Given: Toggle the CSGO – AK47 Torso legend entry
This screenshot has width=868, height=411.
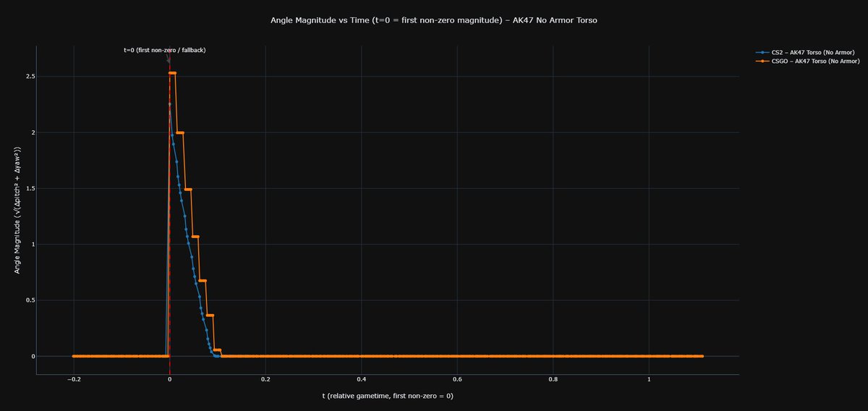Looking at the screenshot, I should tap(807, 61).
